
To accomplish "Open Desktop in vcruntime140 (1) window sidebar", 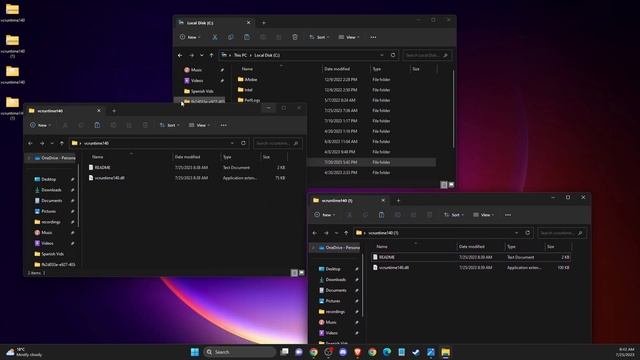I will 333,269.
